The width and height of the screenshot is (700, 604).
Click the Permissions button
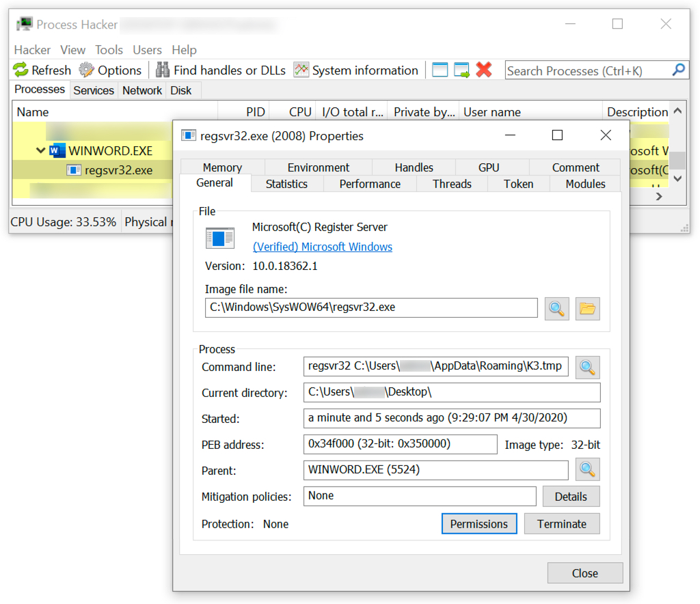(x=479, y=523)
